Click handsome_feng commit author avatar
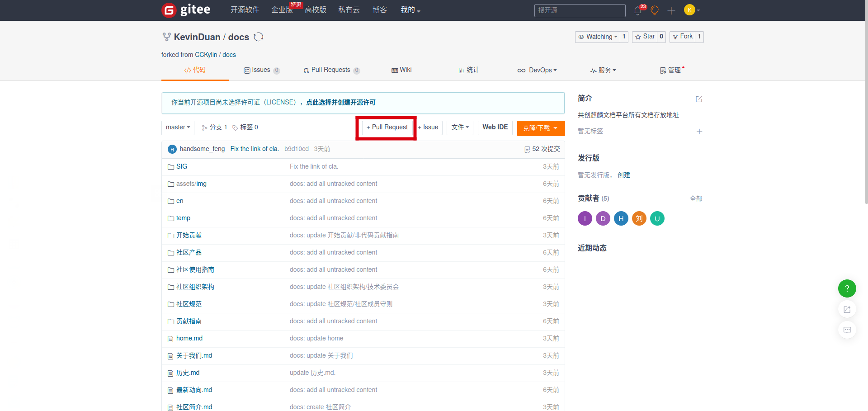868x411 pixels. coord(172,149)
